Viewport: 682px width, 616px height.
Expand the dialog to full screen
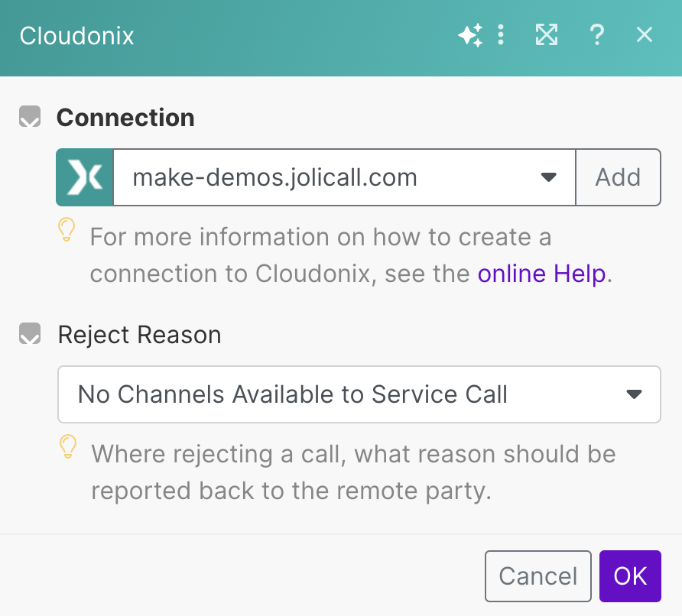(546, 35)
